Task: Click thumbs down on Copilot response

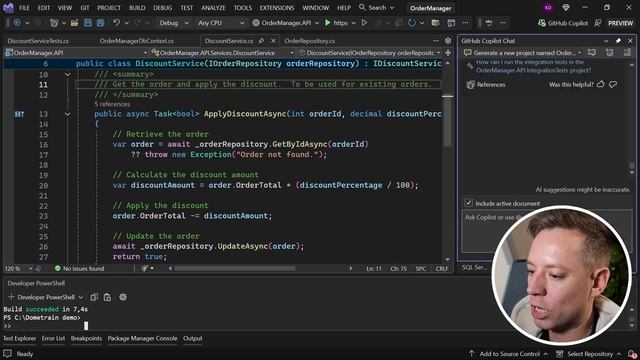Action: [x=613, y=84]
